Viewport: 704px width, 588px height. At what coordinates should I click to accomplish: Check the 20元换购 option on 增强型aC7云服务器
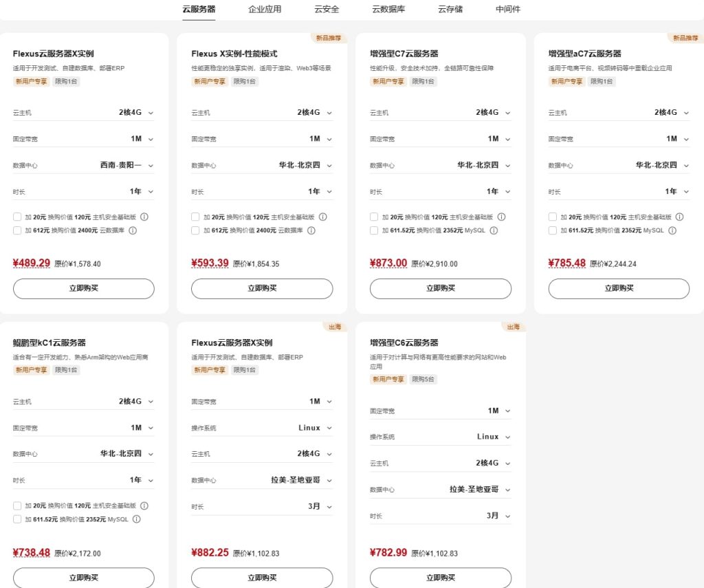click(552, 217)
